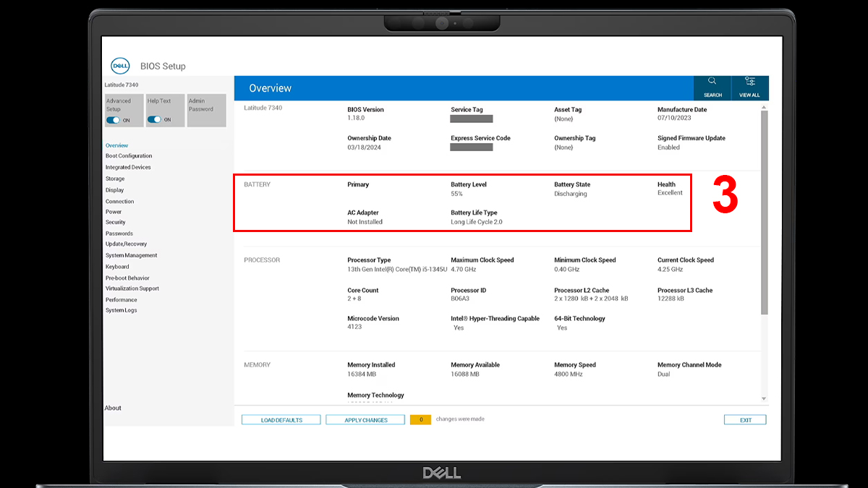Viewport: 868px width, 488px height.
Task: Open Keyboard settings
Action: pyautogui.click(x=117, y=267)
